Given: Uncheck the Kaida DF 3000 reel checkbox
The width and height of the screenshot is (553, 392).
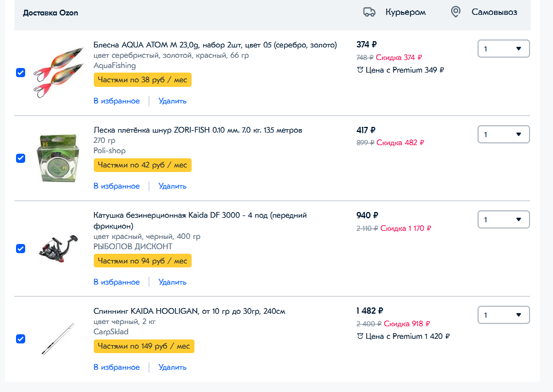Looking at the screenshot, I should tap(21, 249).
